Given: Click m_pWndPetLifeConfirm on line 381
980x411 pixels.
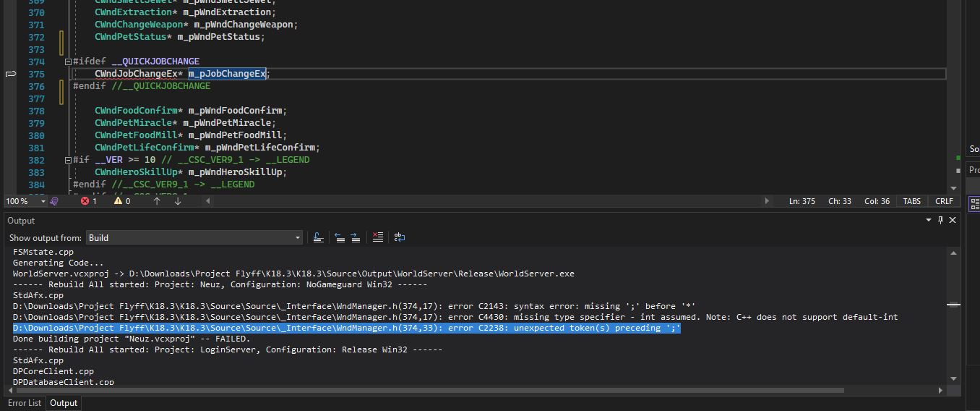Looking at the screenshot, I should (x=259, y=148).
